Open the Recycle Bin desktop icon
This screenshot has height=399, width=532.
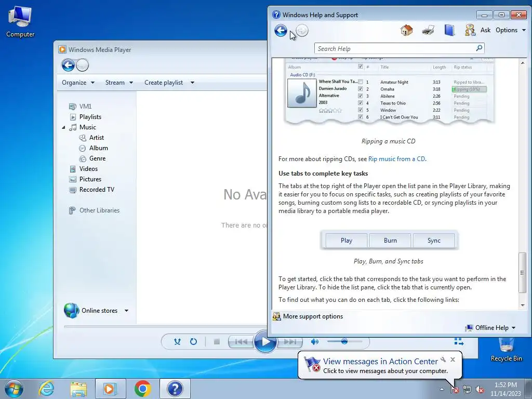click(x=506, y=351)
